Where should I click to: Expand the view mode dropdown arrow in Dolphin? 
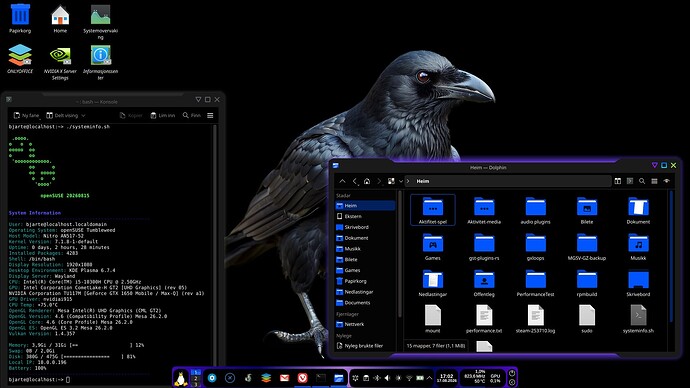pos(401,181)
